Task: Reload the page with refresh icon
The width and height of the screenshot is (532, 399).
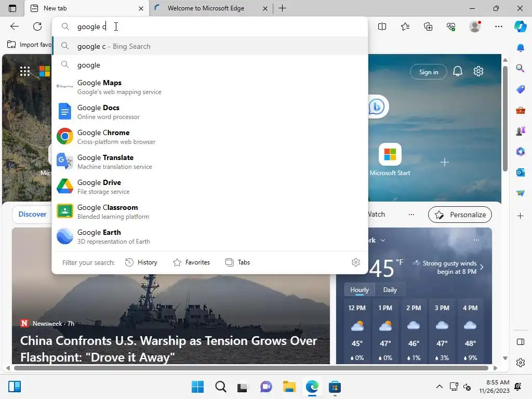Action: tap(37, 26)
